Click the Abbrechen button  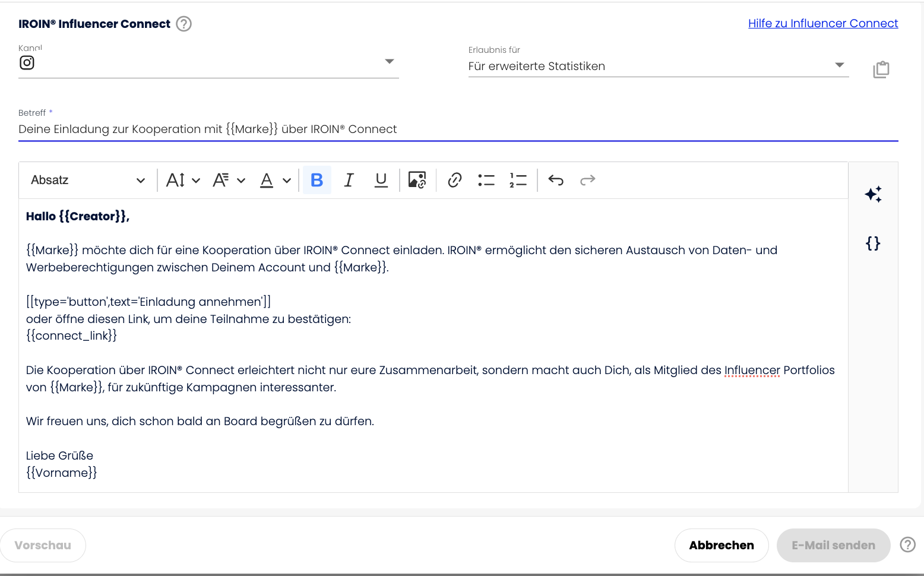pyautogui.click(x=722, y=545)
